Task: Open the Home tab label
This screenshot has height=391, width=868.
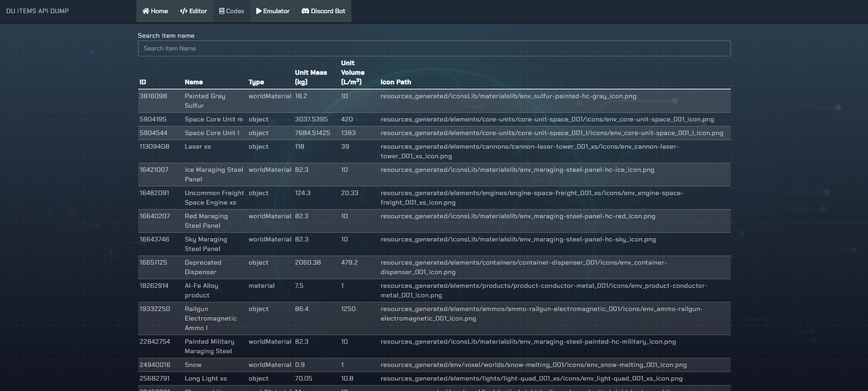Action: tap(160, 11)
